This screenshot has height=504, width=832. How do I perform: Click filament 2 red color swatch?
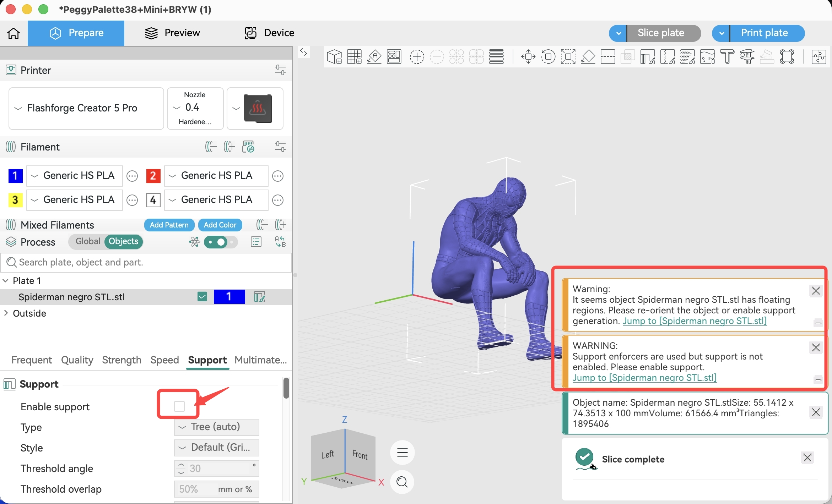153,176
